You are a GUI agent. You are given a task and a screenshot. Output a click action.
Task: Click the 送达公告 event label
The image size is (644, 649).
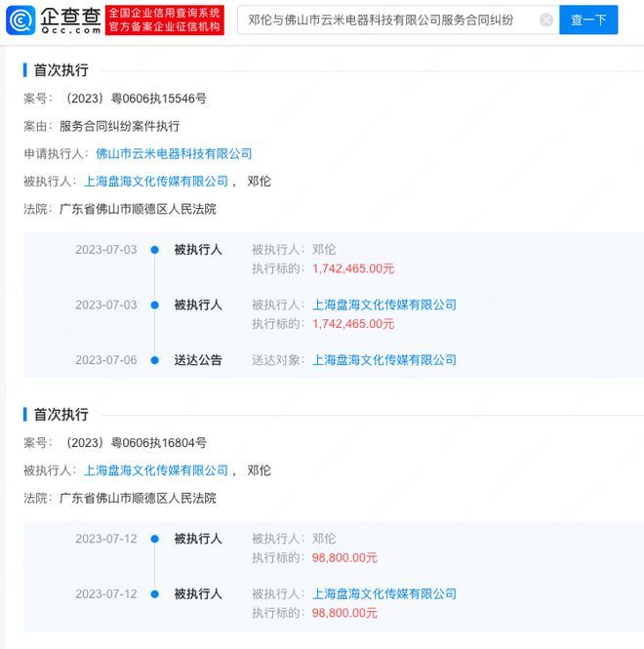click(x=198, y=360)
